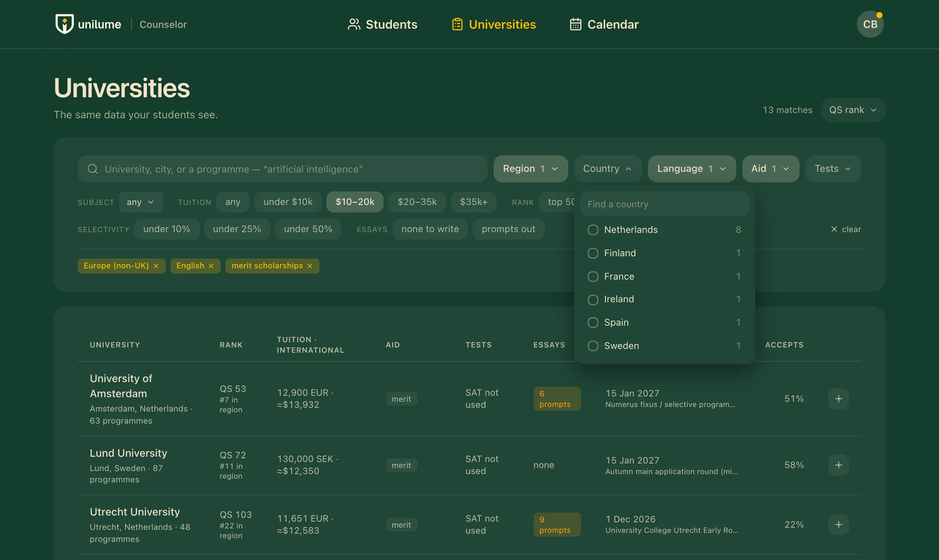This screenshot has width=939, height=560.
Task: Select tuition under $10k chip
Action: [288, 202]
